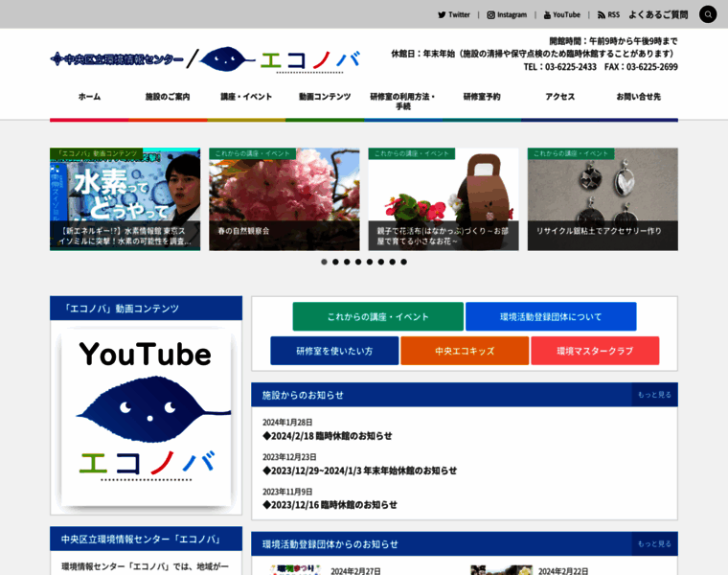Open アクセス menu item
This screenshot has width=728, height=575.
(x=560, y=97)
